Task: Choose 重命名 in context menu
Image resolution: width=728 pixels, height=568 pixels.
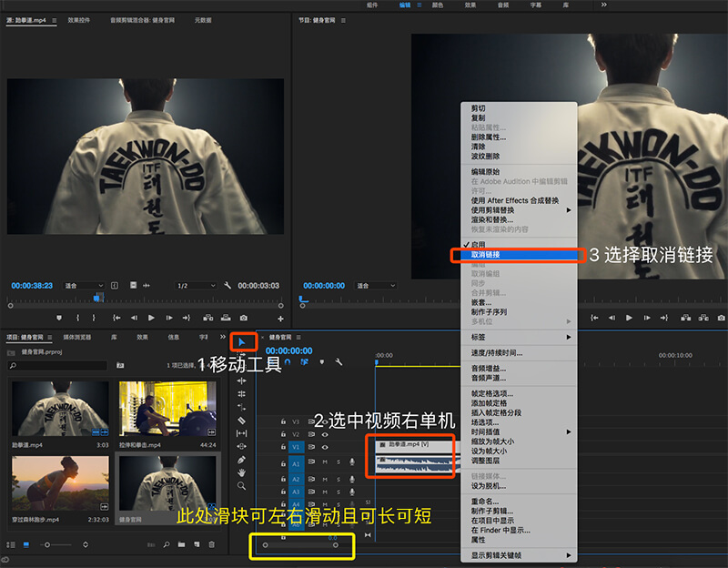Action: [x=519, y=502]
